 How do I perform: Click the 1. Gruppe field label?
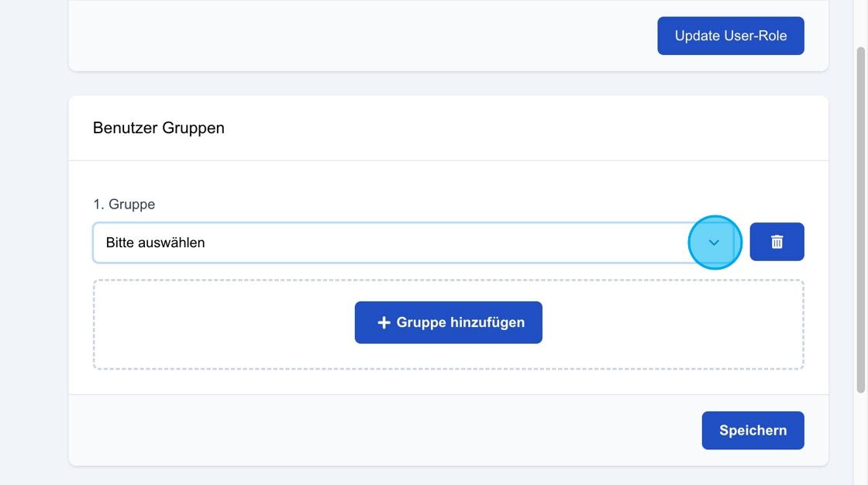(124, 205)
